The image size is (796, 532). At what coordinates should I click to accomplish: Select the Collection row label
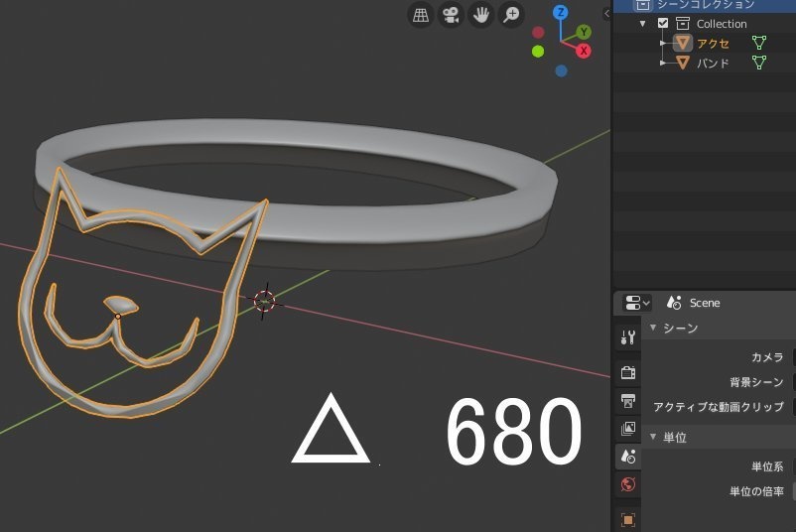click(x=722, y=24)
